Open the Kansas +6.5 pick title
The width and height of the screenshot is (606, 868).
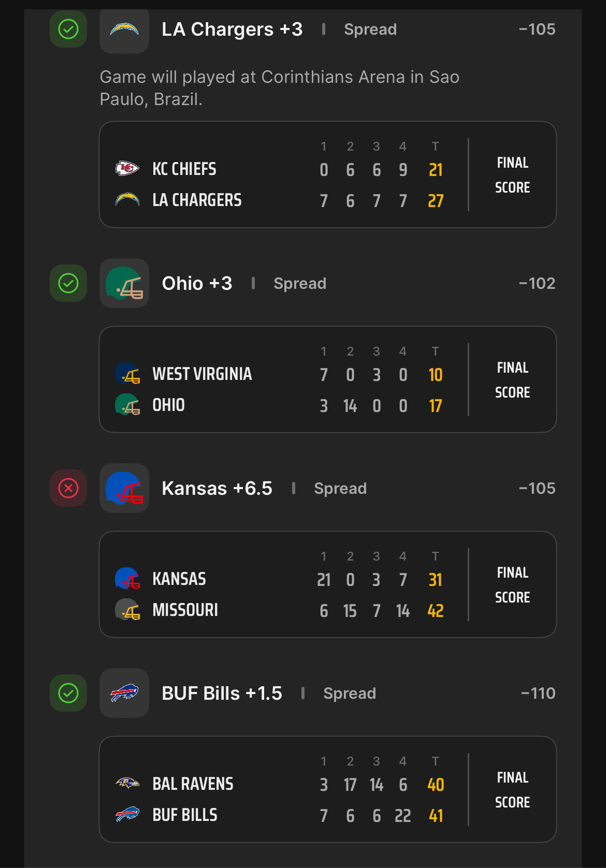pos(217,488)
